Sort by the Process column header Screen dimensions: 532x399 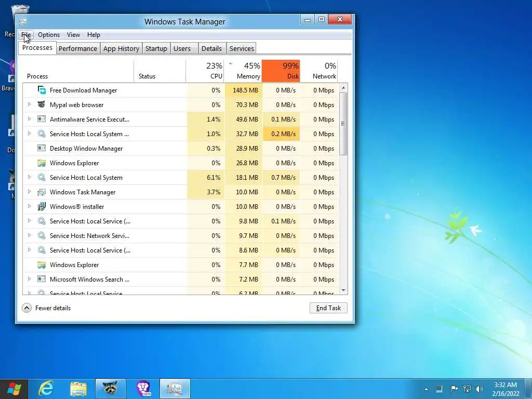(78, 71)
